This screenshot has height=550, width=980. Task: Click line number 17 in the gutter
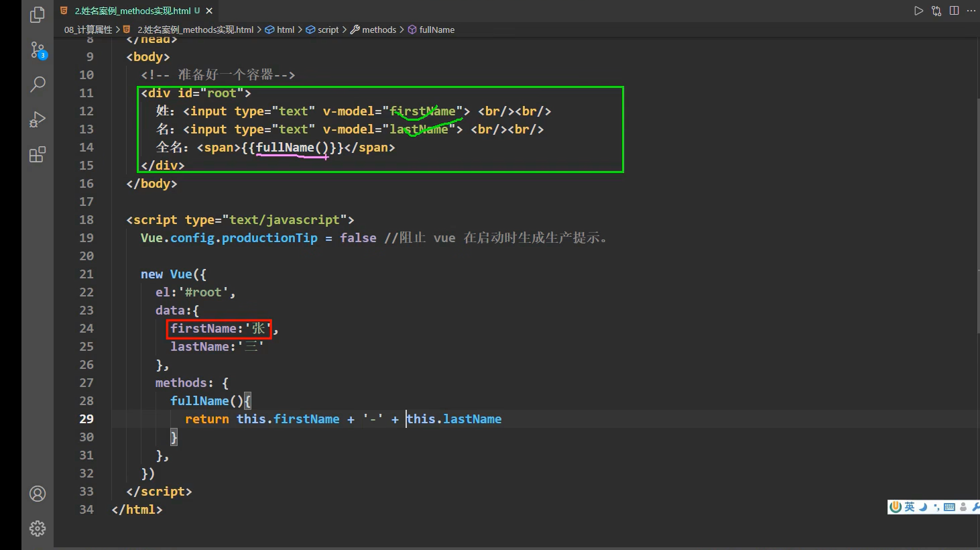86,202
